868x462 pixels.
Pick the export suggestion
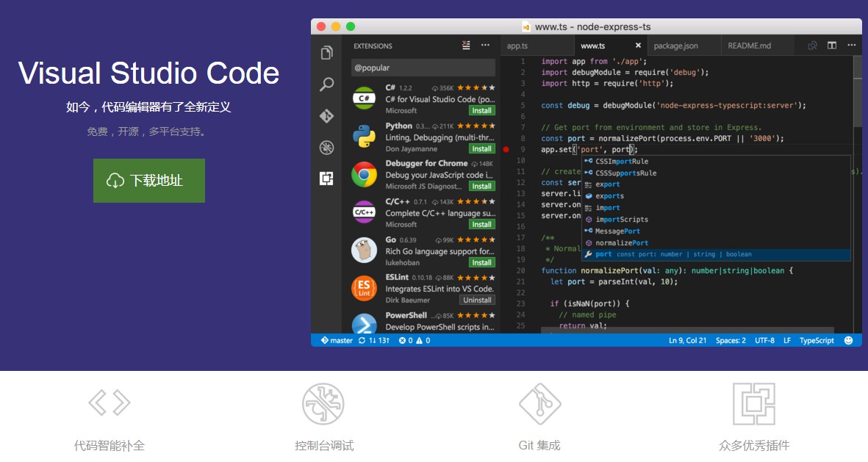717,185
